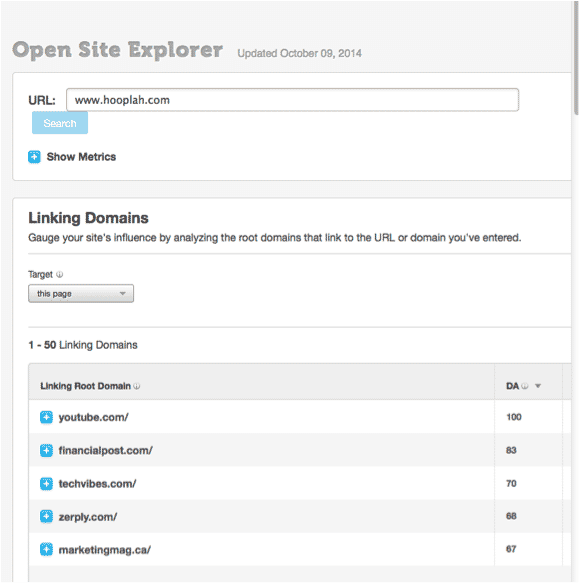Open the youtube.com/ link
This screenshot has height=584, width=580.
[94, 418]
